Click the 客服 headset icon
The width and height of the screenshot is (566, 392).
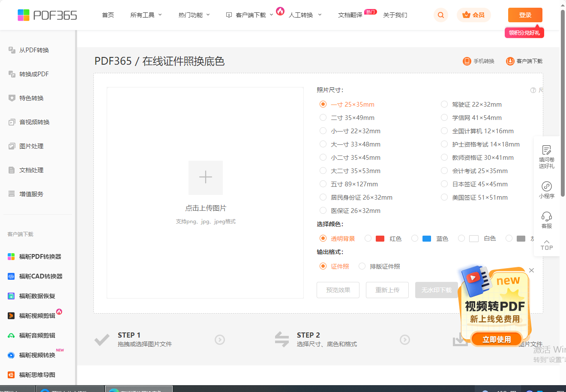click(x=547, y=216)
